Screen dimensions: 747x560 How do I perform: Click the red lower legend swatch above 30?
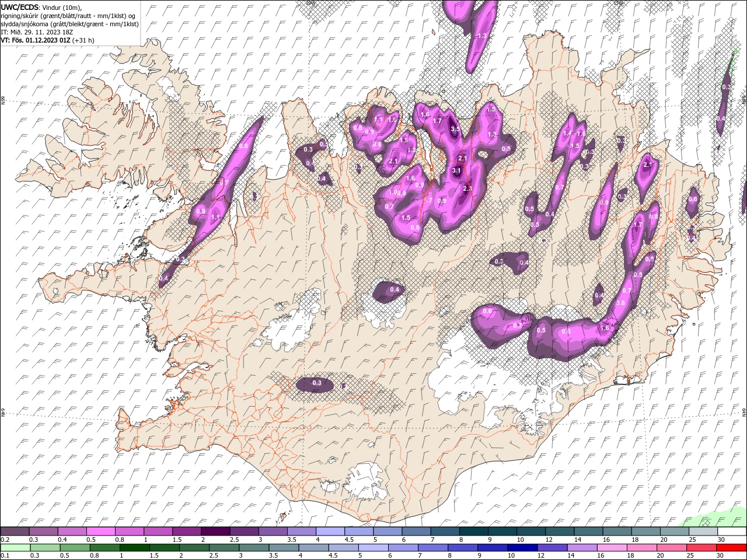coord(732,548)
